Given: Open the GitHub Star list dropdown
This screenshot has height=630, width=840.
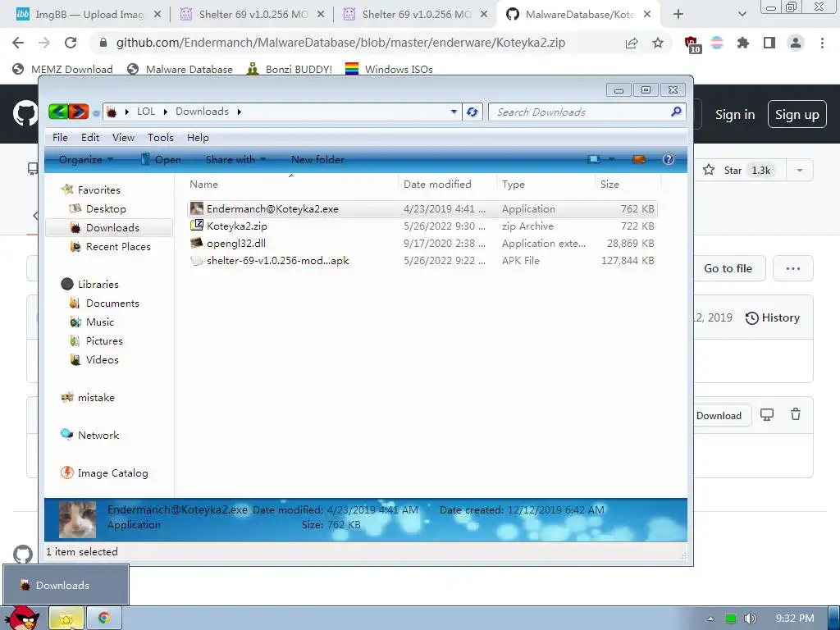Looking at the screenshot, I should point(799,171).
